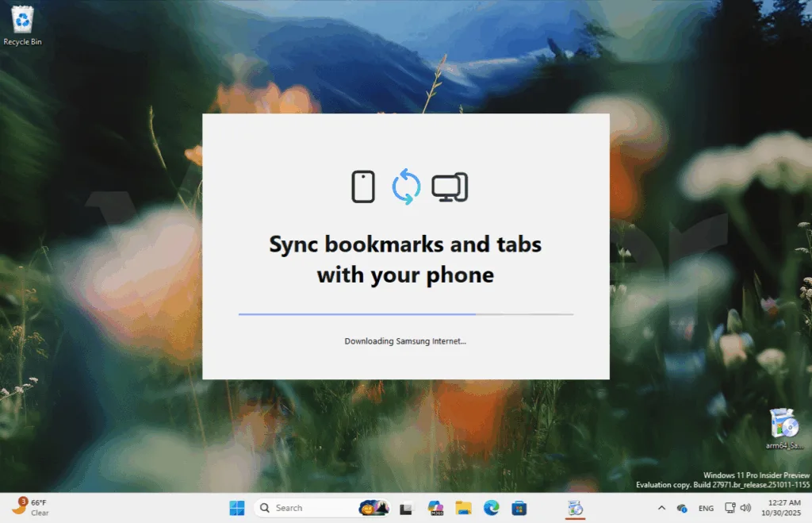Screen dimensions: 812x523
Task: Click the OneDrive cloud tray icon
Action: click(682, 508)
